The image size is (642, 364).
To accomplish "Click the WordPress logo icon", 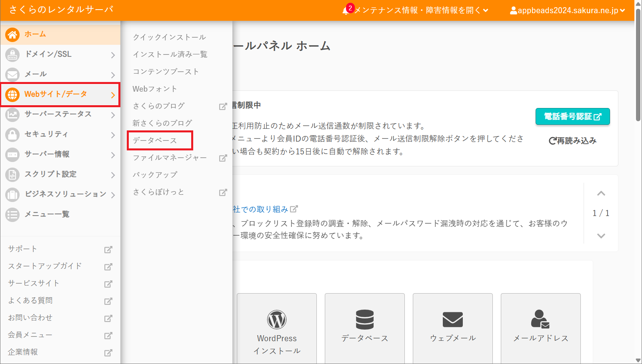I will click(x=277, y=320).
